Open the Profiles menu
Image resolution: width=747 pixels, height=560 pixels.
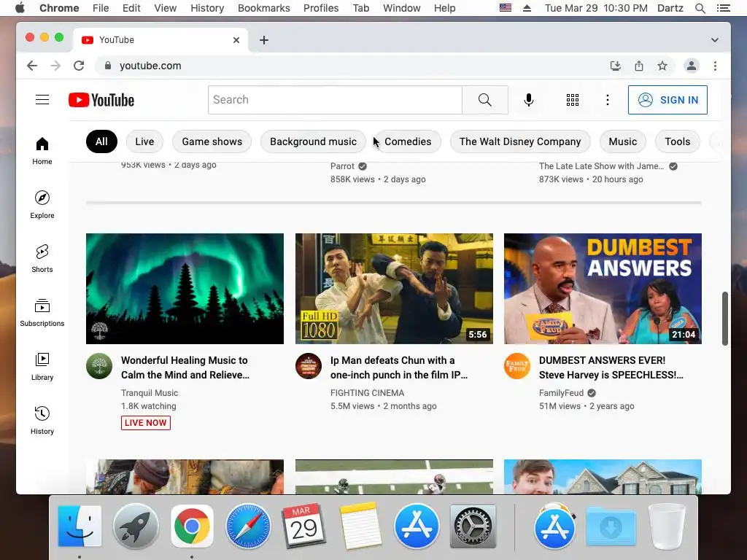click(321, 8)
